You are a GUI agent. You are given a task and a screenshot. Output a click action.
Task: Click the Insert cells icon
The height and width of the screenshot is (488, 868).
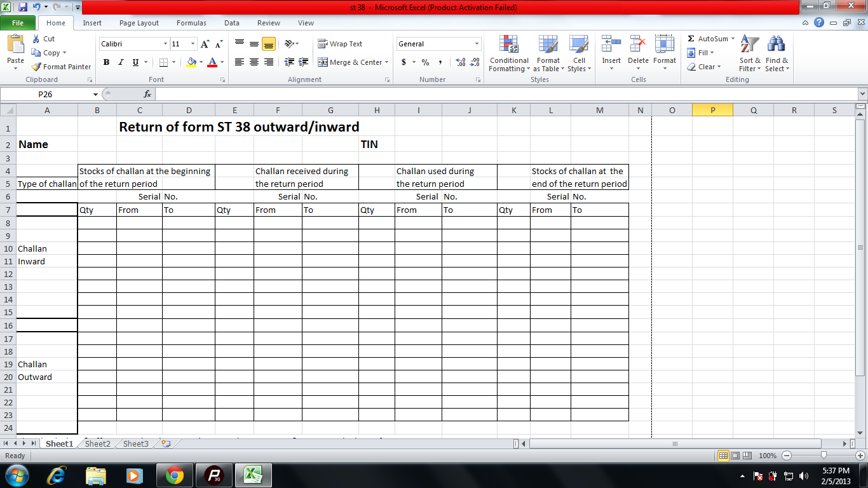click(611, 44)
